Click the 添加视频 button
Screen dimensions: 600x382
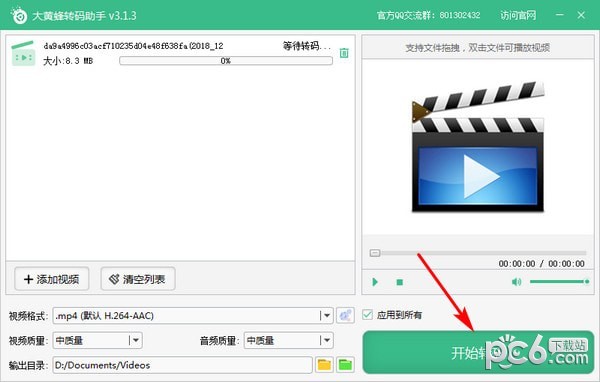tap(52, 279)
